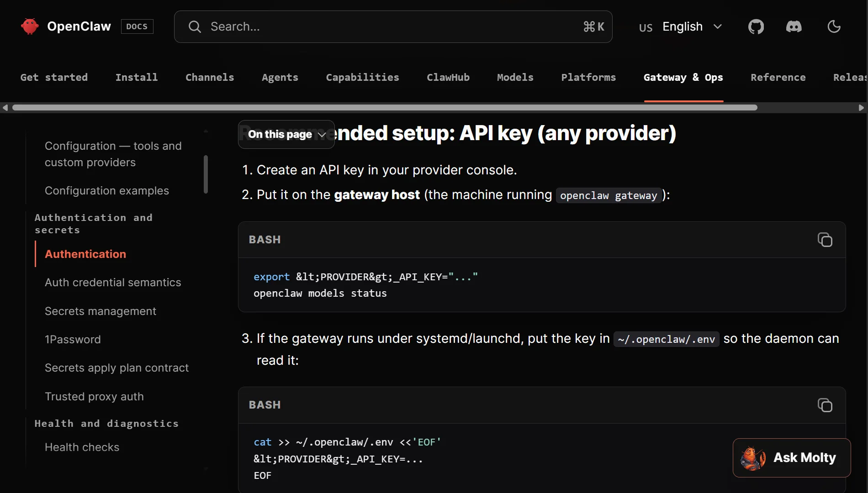This screenshot has width=868, height=493.
Task: Click the DOCS badge
Action: tap(137, 26)
